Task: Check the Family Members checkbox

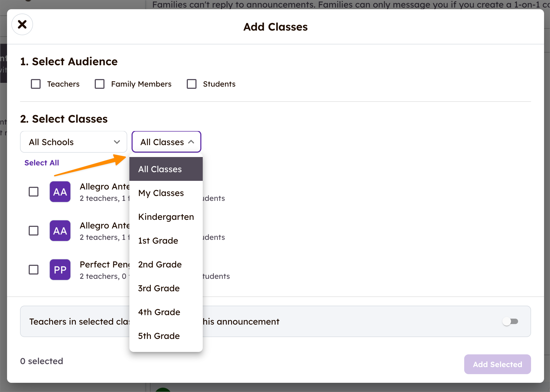Action: (x=99, y=84)
